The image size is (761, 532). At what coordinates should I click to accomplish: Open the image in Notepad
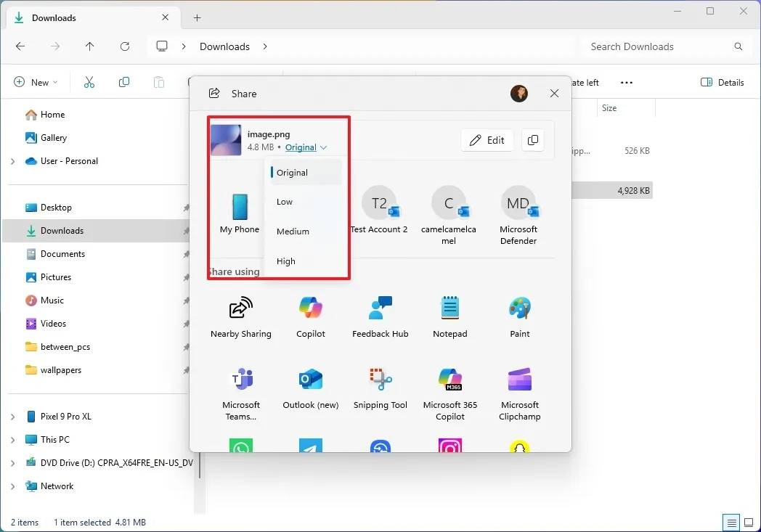click(449, 314)
